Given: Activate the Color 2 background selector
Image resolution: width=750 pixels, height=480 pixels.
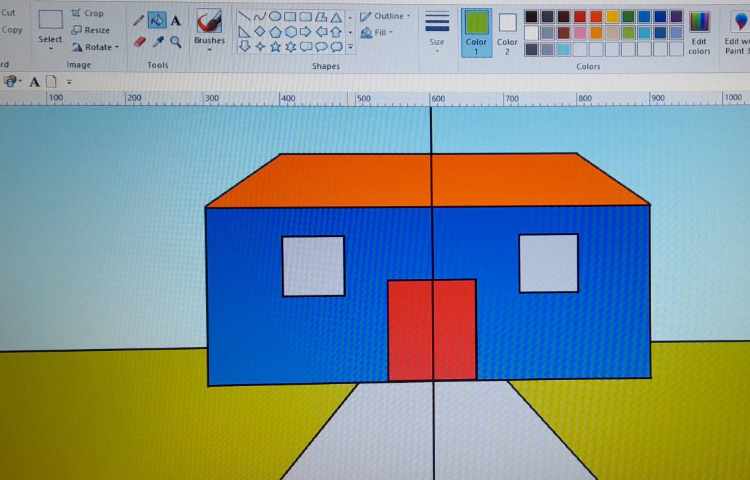Looking at the screenshot, I should (508, 30).
